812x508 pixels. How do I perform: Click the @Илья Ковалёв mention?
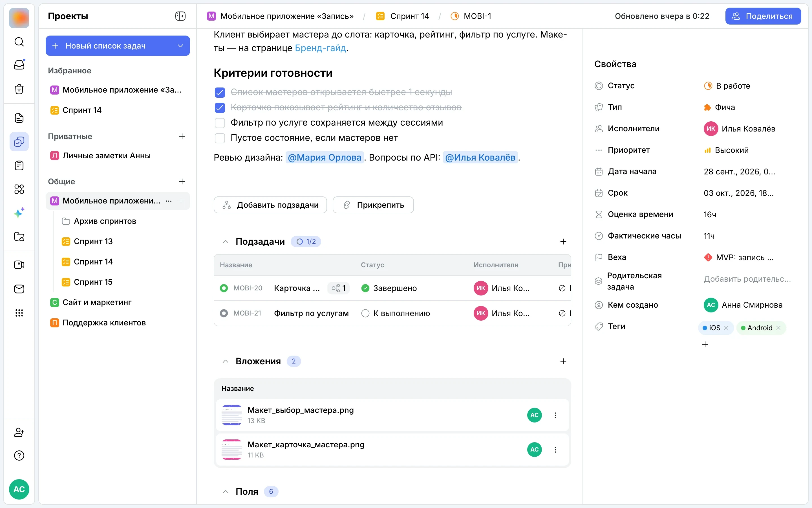coord(480,157)
